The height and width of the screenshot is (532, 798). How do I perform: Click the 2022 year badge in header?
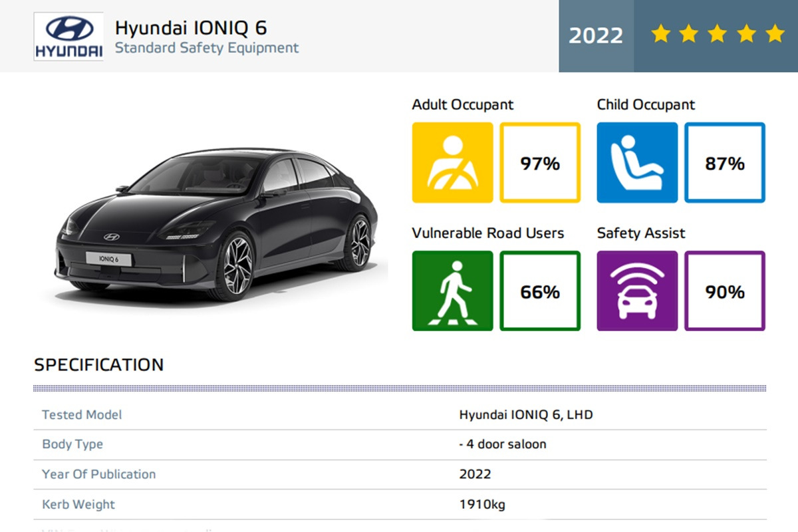(x=596, y=35)
